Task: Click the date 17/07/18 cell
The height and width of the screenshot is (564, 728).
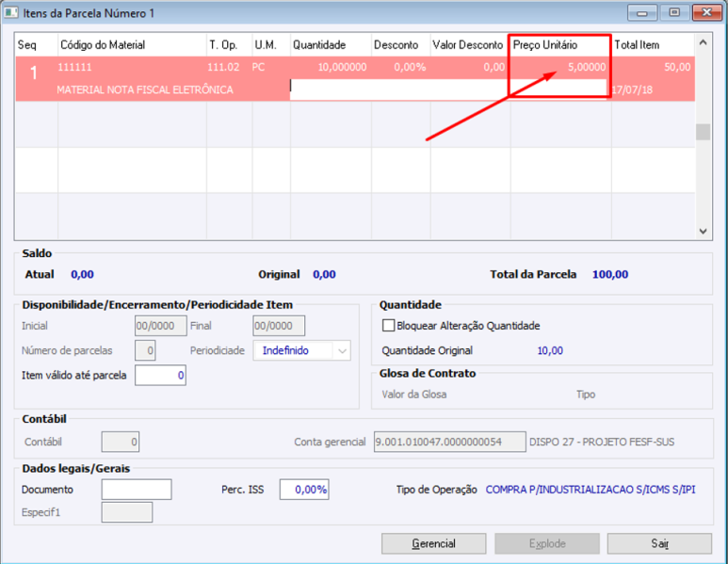Action: 632,89
